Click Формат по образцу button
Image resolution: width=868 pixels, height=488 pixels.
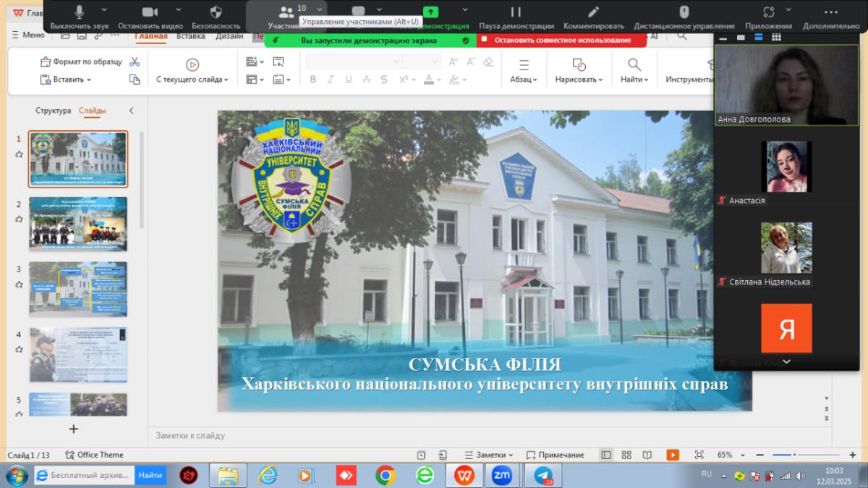[x=81, y=62]
